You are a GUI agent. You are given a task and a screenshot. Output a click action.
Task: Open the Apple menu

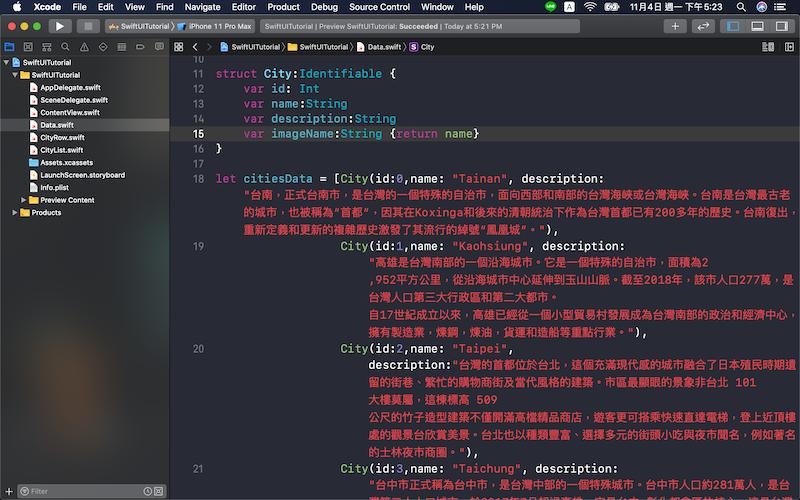click(x=17, y=7)
